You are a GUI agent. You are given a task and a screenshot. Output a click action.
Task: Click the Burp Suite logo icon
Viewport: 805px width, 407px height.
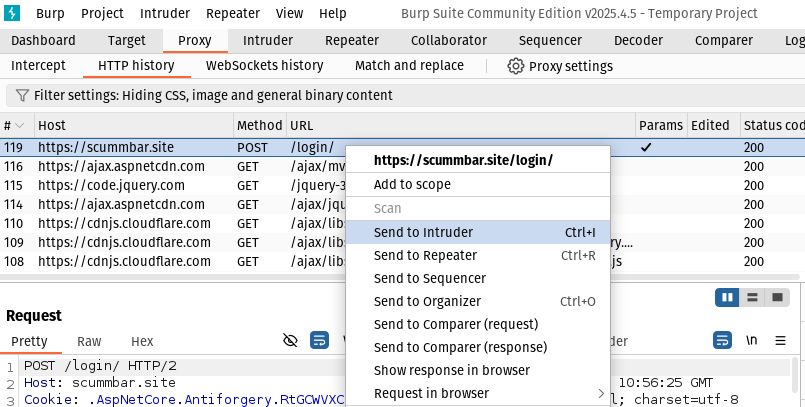click(x=12, y=13)
